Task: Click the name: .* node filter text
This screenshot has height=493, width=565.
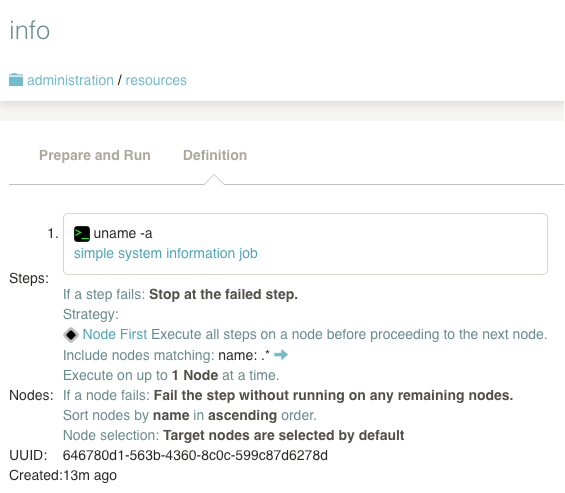Action: coord(244,355)
